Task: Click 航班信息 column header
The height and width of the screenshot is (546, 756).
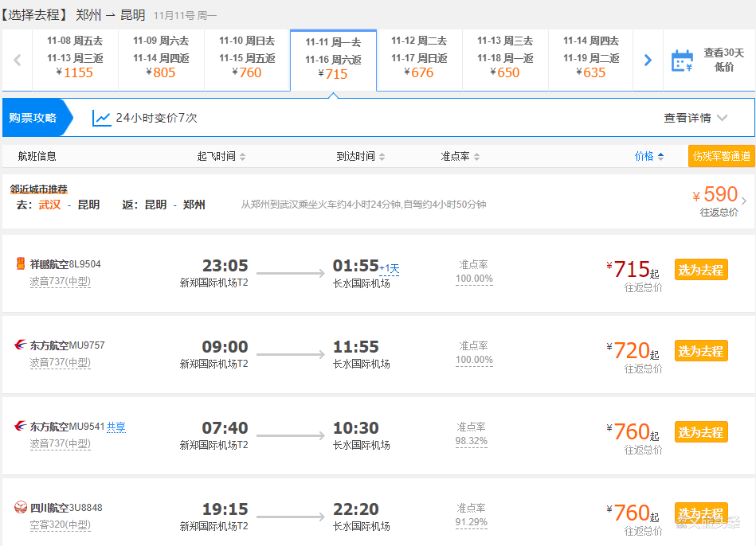Action: click(x=37, y=156)
